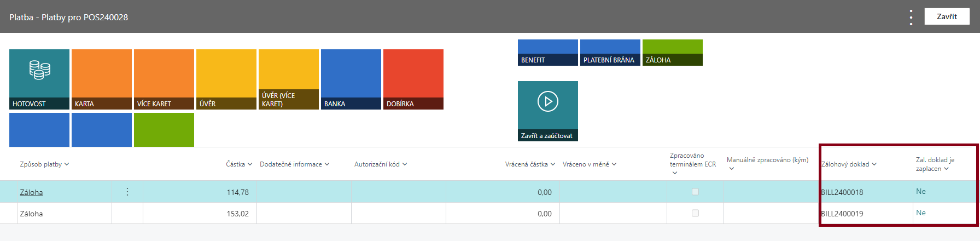Click unlabeled green tile below VÍCE KARET

coord(164,130)
